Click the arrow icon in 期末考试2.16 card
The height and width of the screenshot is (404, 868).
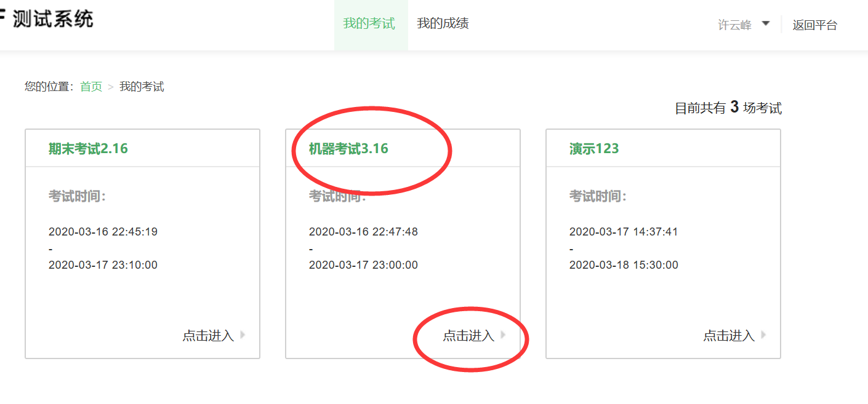pos(243,335)
